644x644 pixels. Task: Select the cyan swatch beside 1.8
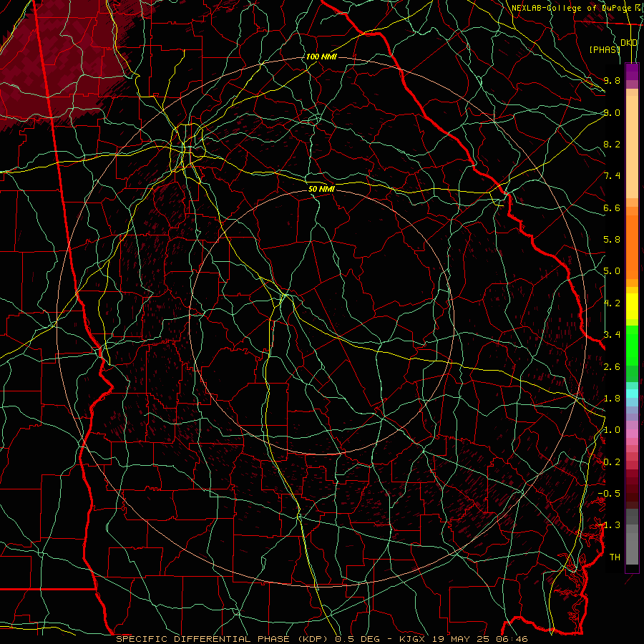coord(632,394)
